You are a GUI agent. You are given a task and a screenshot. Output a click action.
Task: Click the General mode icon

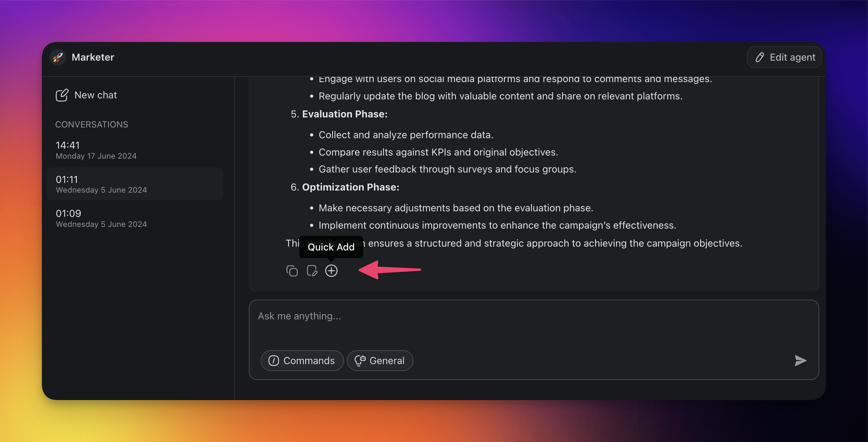pyautogui.click(x=360, y=361)
